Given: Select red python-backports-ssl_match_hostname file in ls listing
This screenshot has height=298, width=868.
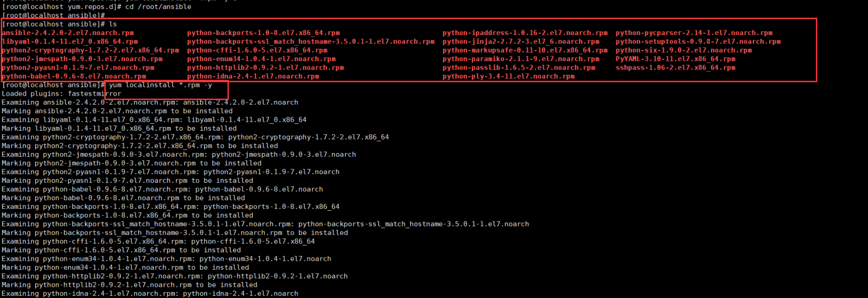Looking at the screenshot, I should click(311, 41).
